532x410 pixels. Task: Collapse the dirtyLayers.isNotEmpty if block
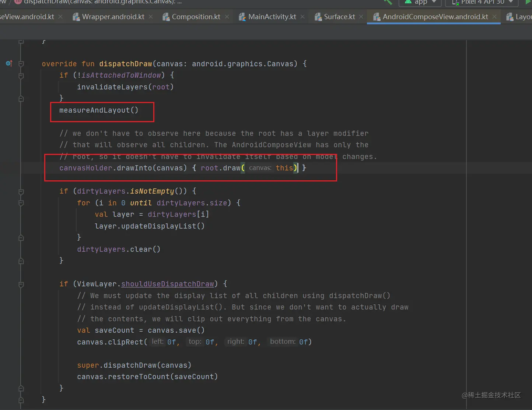pyautogui.click(x=21, y=191)
